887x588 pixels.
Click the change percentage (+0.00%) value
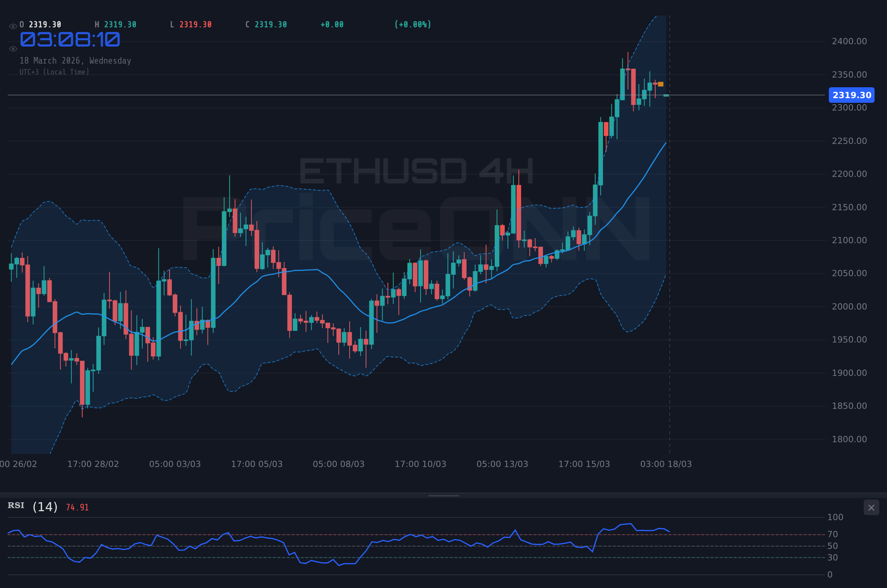point(413,24)
